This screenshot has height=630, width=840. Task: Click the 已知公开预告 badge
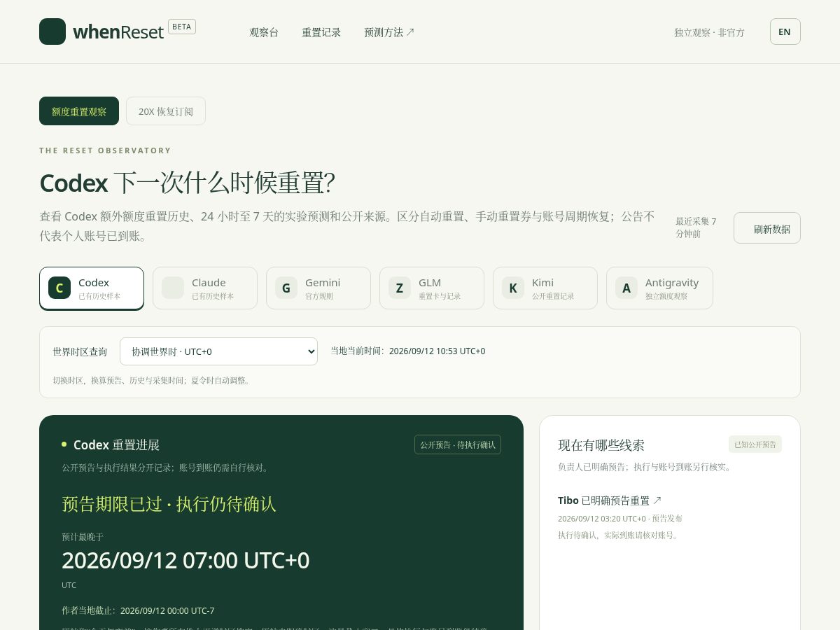[x=755, y=444]
